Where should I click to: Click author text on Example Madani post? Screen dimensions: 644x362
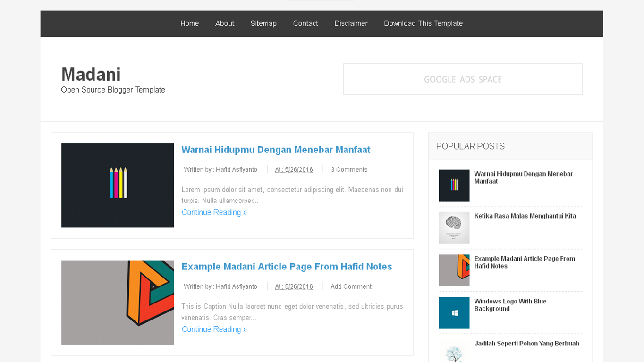pyautogui.click(x=220, y=286)
